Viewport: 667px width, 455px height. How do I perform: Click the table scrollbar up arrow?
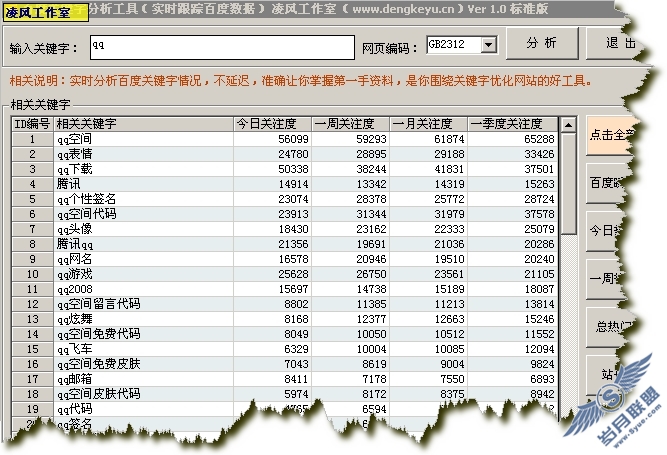tap(568, 125)
